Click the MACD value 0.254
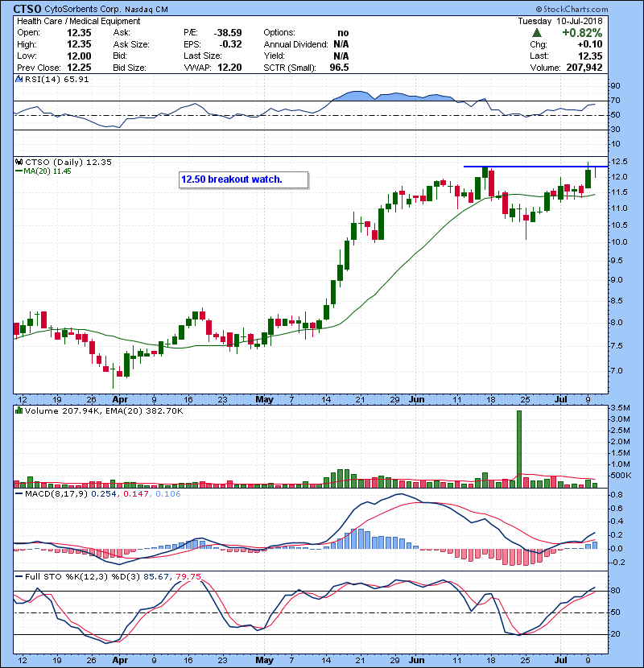644x668 pixels. click(104, 494)
